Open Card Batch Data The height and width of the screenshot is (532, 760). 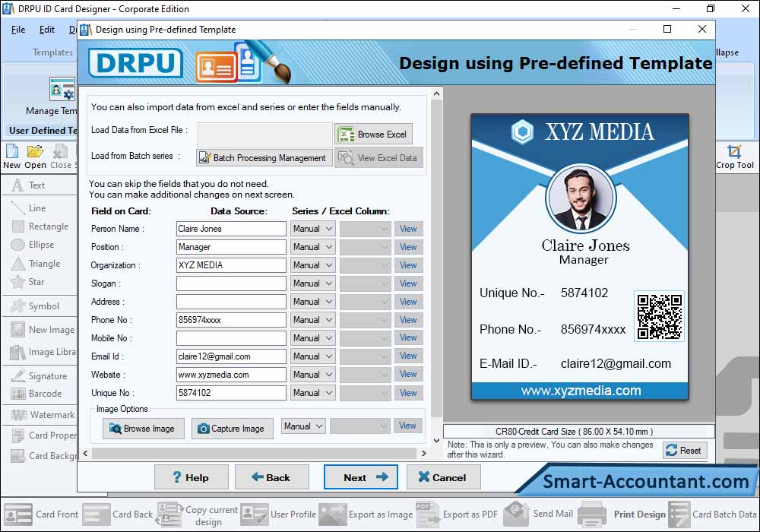coord(713,514)
